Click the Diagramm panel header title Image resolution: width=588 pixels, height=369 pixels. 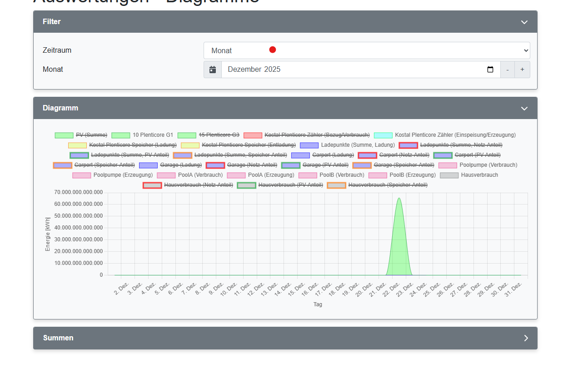pyautogui.click(x=60, y=108)
